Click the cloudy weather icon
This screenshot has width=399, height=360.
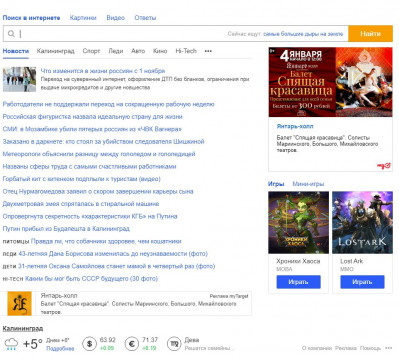[11, 344]
